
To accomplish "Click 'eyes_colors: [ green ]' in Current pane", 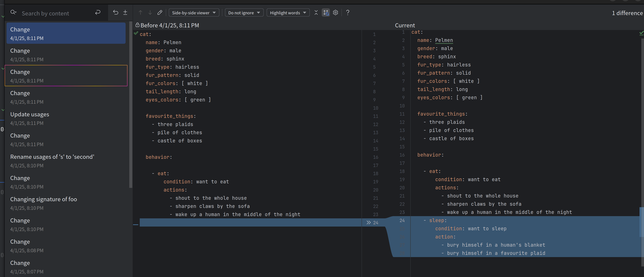I will tap(450, 98).
